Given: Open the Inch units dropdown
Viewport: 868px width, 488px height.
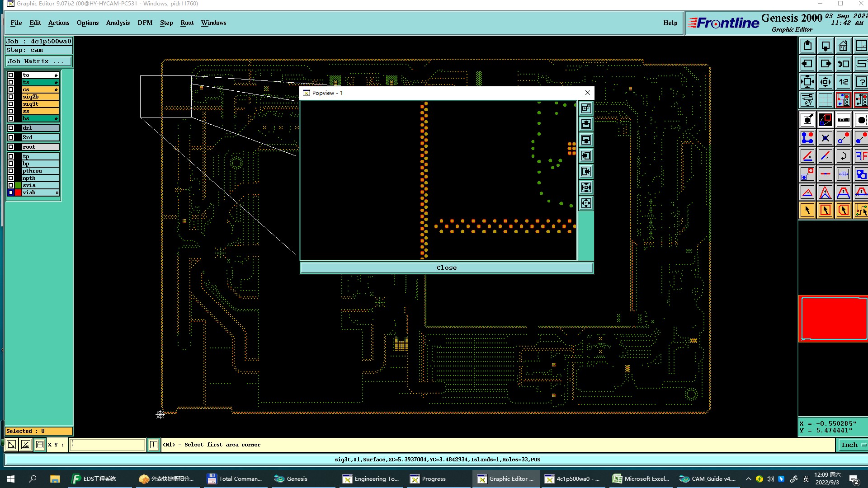Looking at the screenshot, I should click(852, 445).
